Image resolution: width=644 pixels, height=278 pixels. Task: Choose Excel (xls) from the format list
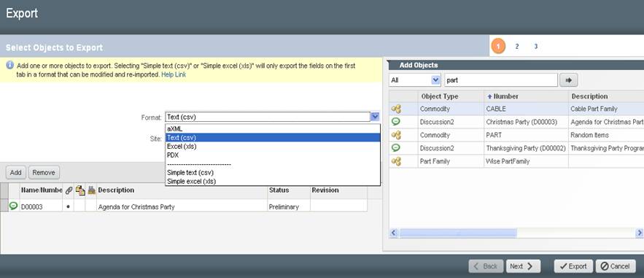(273, 146)
